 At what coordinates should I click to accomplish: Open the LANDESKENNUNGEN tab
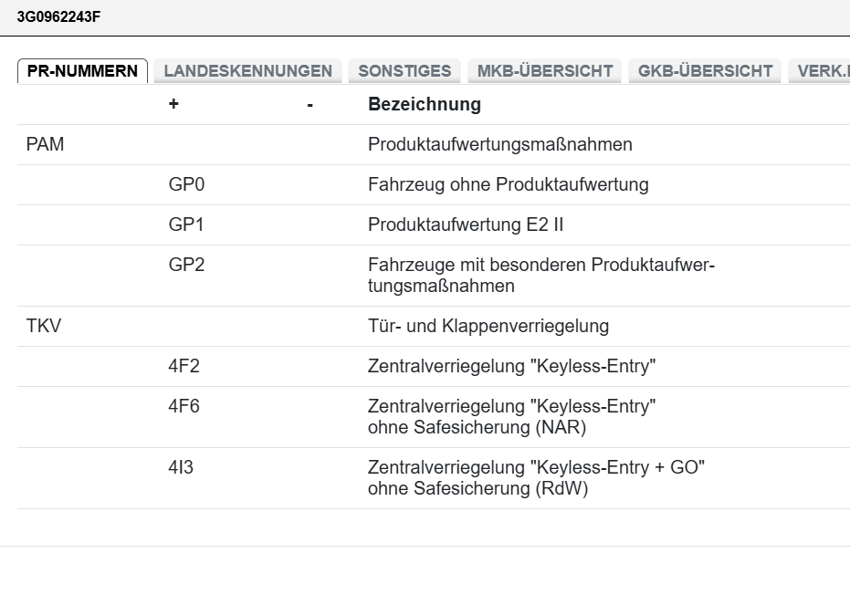[x=247, y=71]
